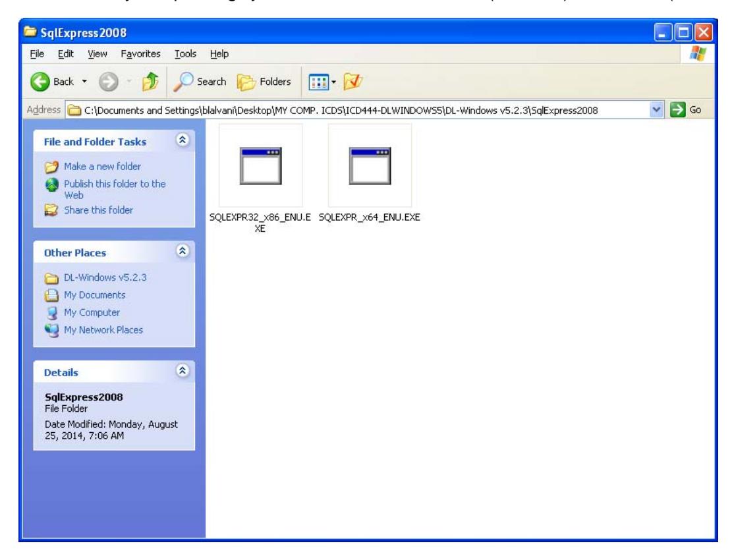
Task: Click the My Documents icon
Action: click(51, 295)
